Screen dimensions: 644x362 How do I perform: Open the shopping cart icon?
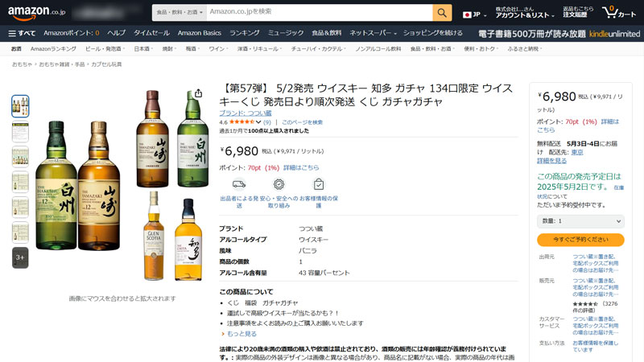point(618,12)
